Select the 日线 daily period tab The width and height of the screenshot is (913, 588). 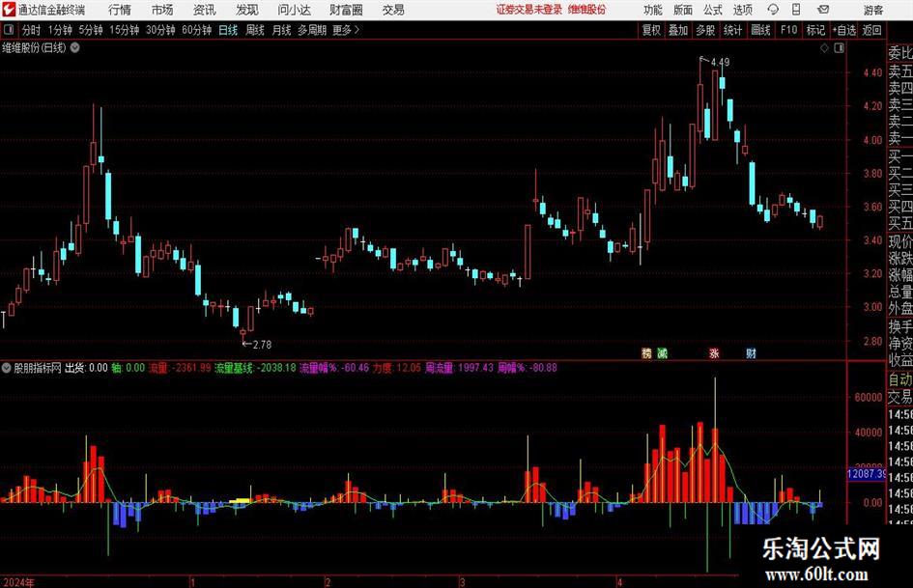(228, 30)
